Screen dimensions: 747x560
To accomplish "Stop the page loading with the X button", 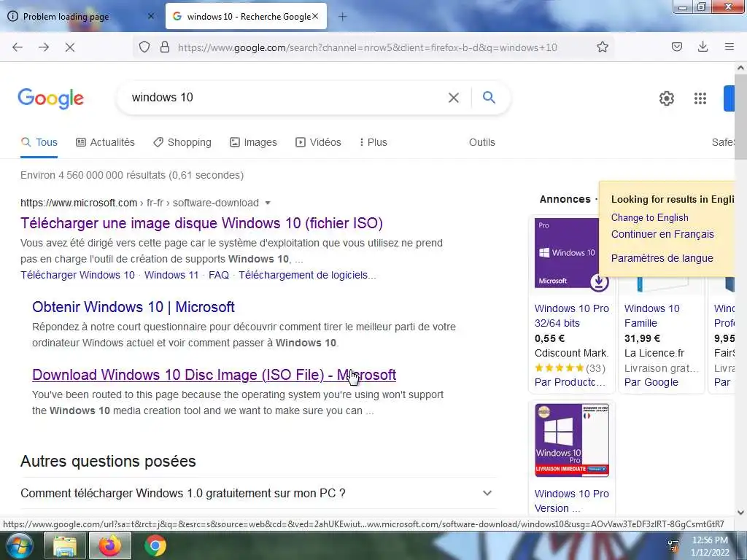I will [70, 47].
